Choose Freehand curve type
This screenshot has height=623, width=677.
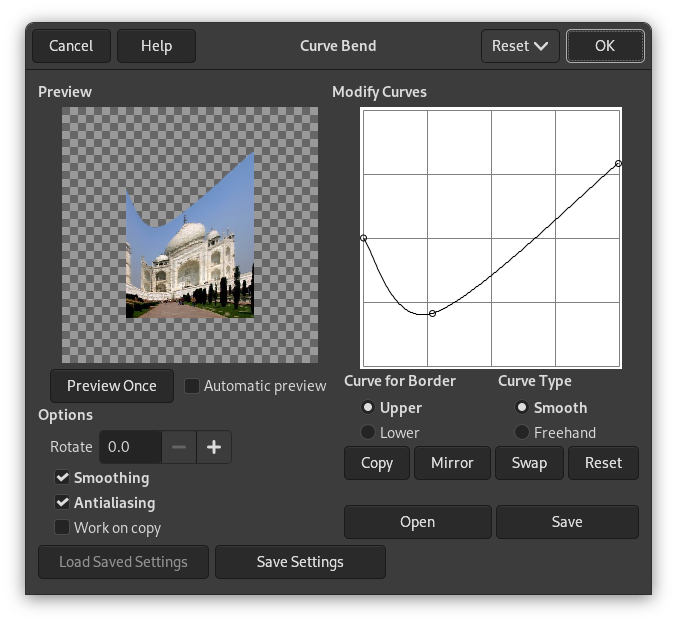[x=522, y=433]
